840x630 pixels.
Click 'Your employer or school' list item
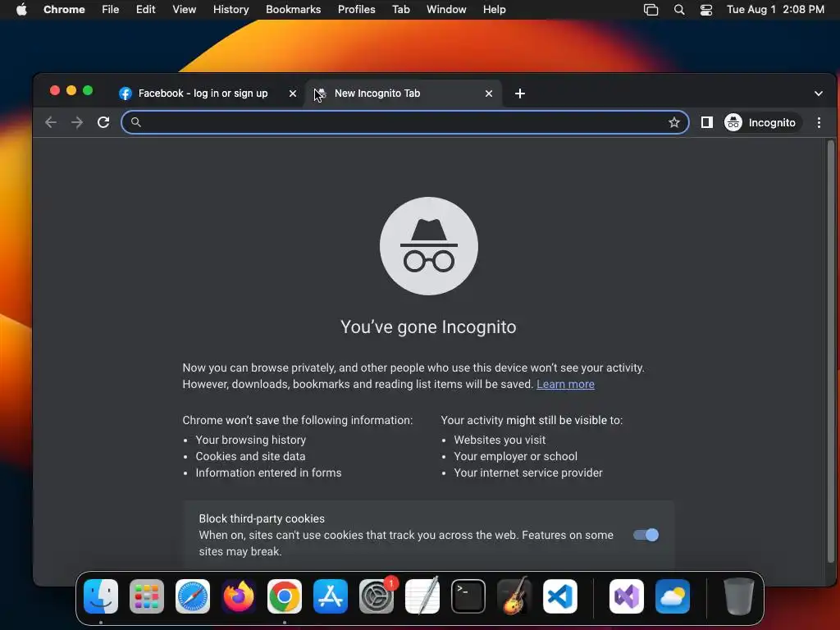pyautogui.click(x=515, y=456)
